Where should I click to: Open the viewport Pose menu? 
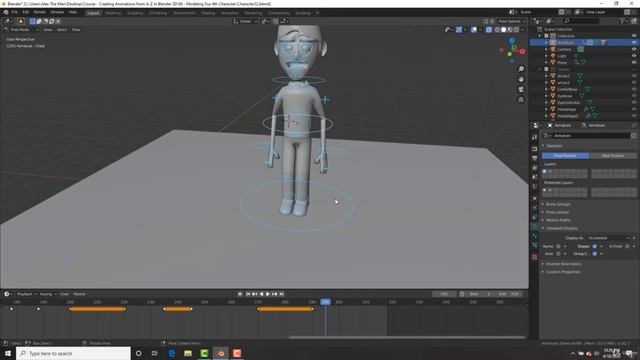76,30
